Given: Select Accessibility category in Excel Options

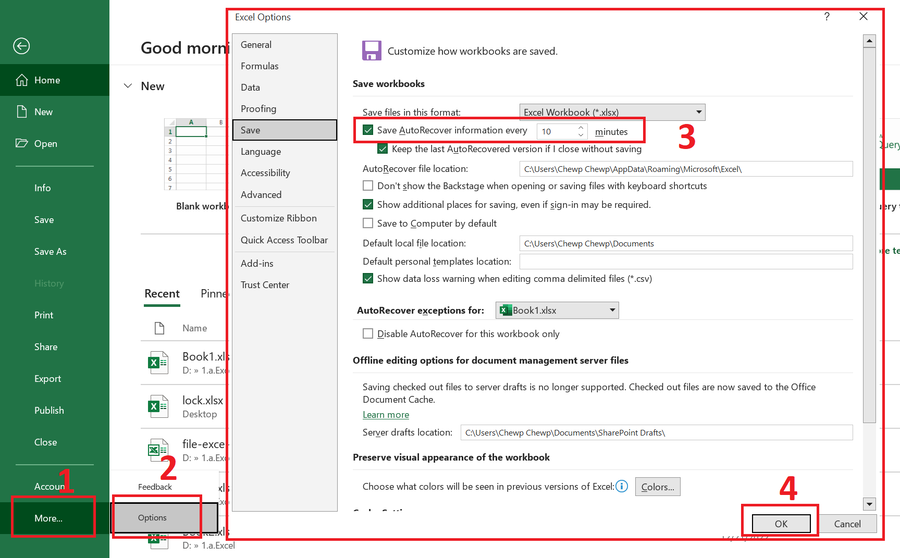Looking at the screenshot, I should coord(284,173).
